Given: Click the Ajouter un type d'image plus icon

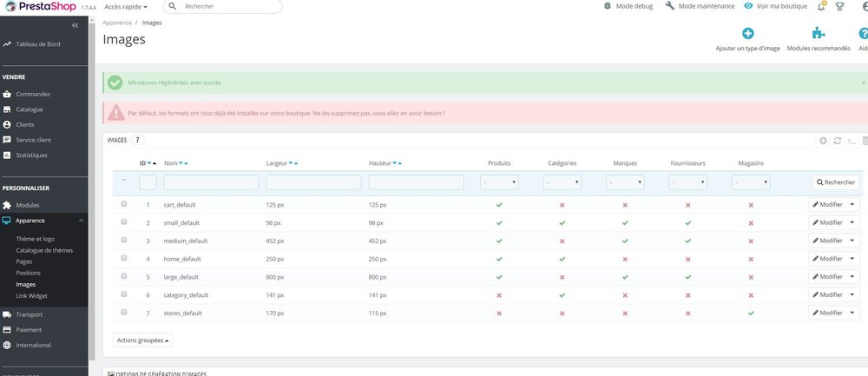Looking at the screenshot, I should coord(748,34).
